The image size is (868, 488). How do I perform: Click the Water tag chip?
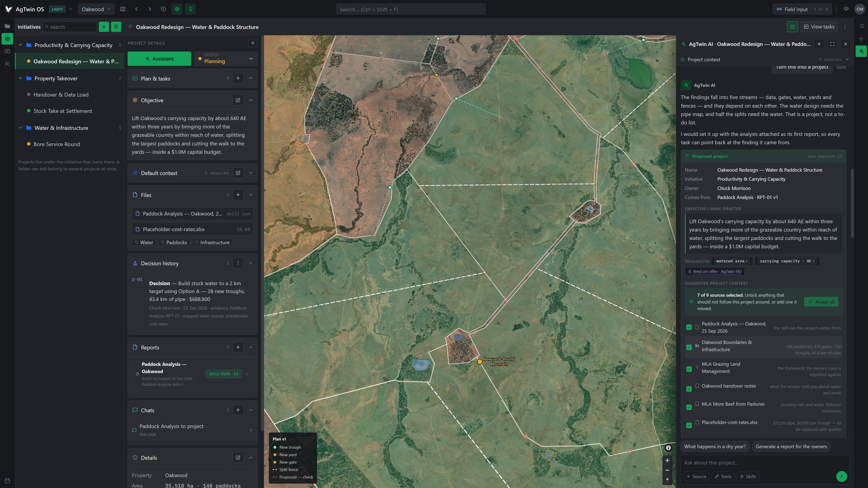pos(144,243)
